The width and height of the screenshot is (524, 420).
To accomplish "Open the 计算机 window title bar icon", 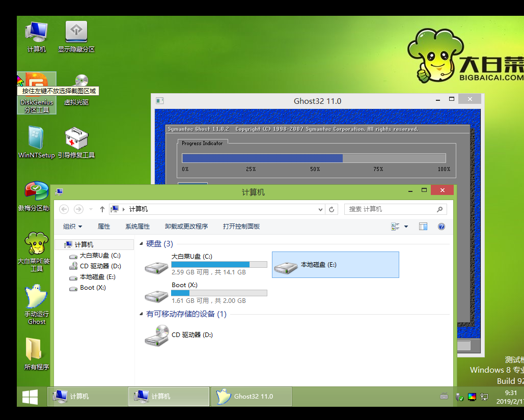I will (x=59, y=192).
